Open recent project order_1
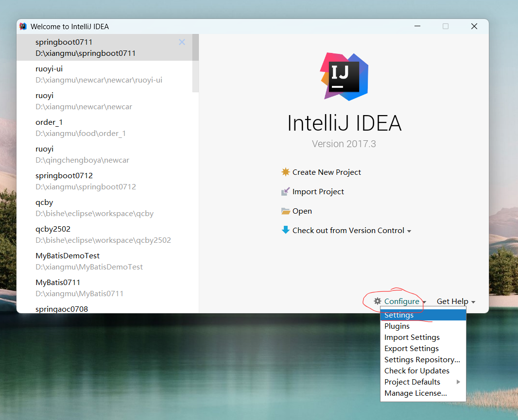518x420 pixels. click(104, 128)
